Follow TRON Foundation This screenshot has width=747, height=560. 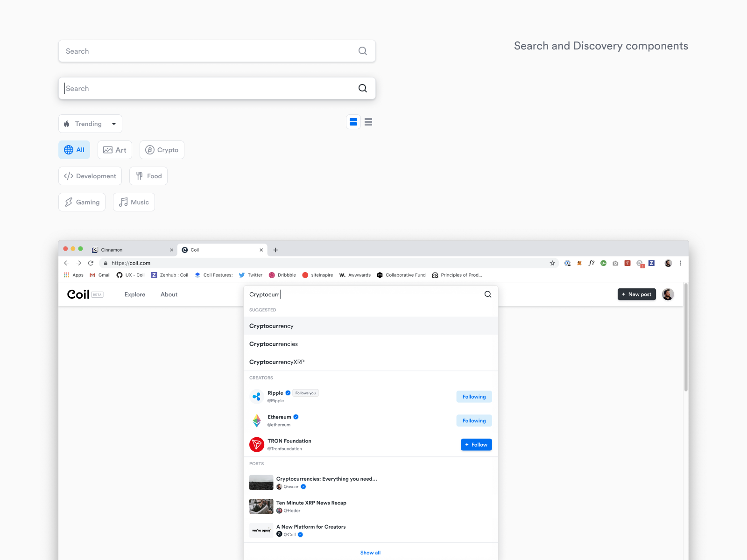pos(476,445)
